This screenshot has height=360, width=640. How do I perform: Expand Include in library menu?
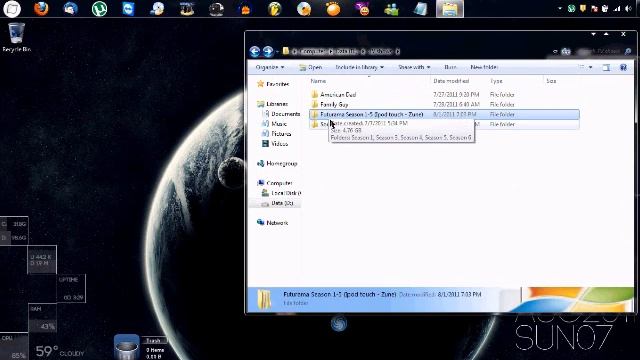tap(360, 67)
